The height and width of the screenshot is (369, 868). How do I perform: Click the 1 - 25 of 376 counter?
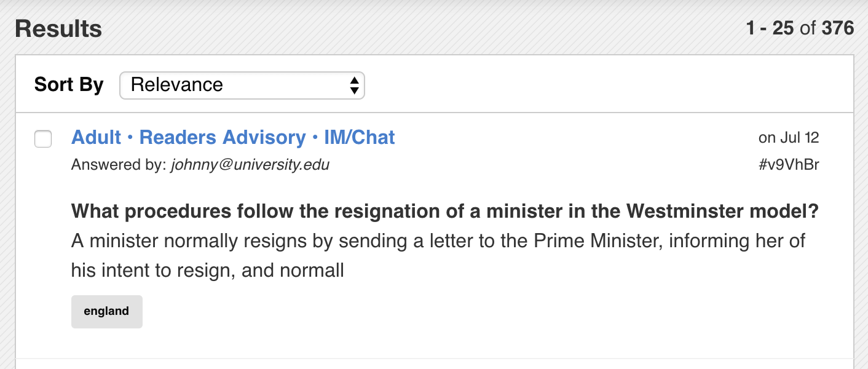tap(800, 28)
